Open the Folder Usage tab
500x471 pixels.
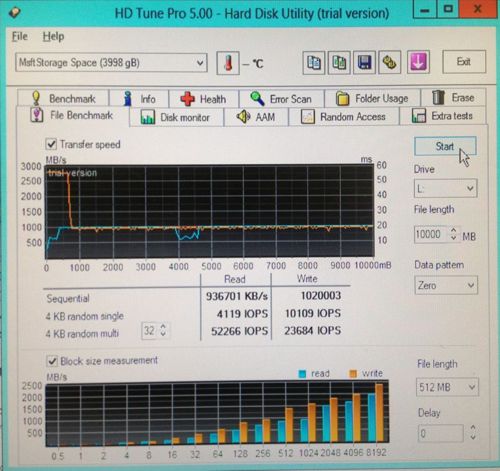pyautogui.click(x=372, y=98)
